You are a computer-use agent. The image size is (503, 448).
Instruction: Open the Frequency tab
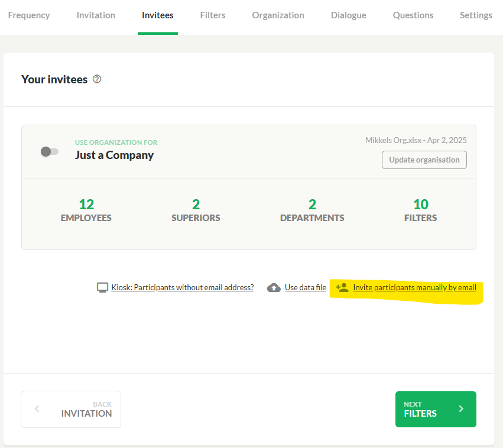tap(29, 15)
